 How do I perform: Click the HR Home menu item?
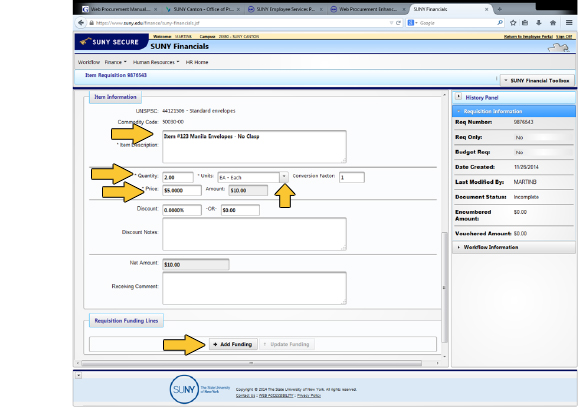coord(197,62)
